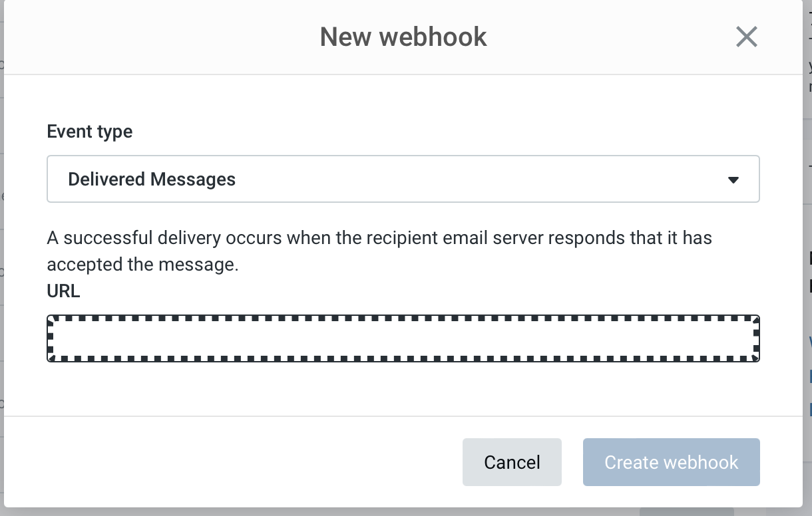Click the New webhook dialog title
Screen dimensions: 812x516
[403, 37]
